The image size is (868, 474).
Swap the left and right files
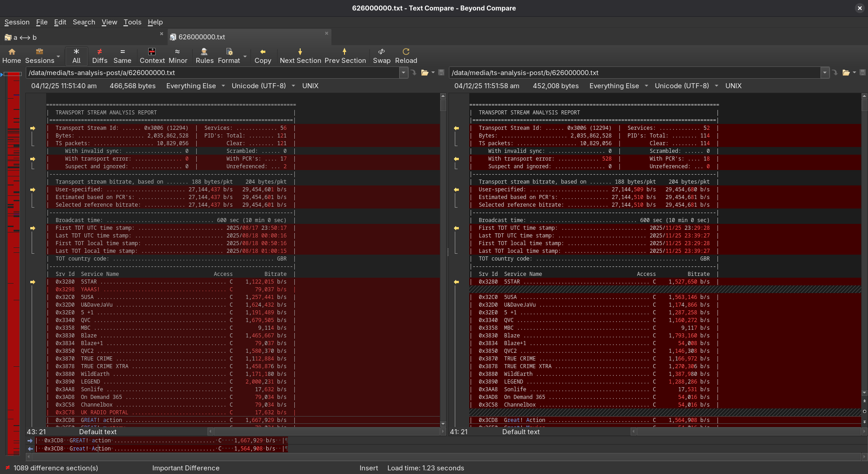[x=382, y=56]
